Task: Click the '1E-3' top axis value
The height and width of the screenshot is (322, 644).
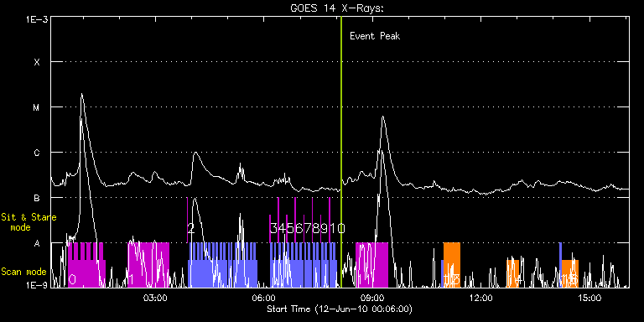Action: (x=37, y=19)
